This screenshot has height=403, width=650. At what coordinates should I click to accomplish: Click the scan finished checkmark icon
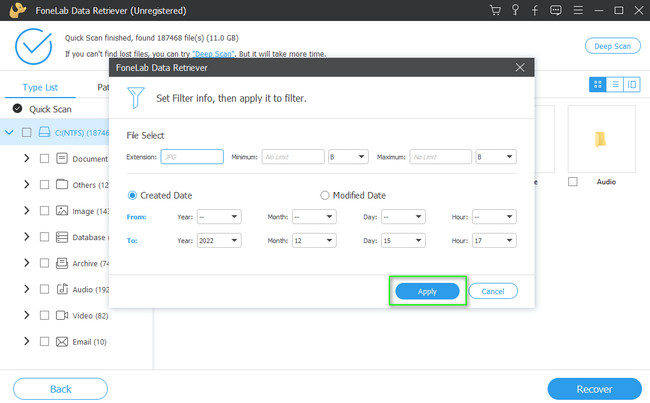[34, 46]
